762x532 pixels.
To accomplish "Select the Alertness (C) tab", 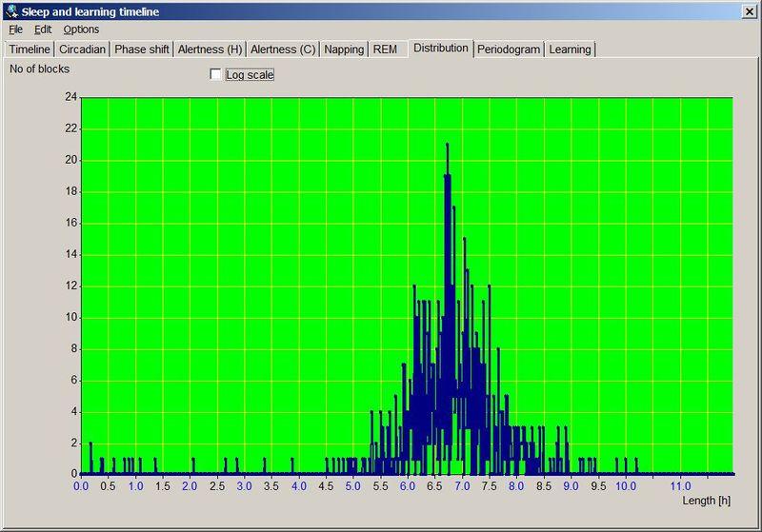I will tap(283, 49).
